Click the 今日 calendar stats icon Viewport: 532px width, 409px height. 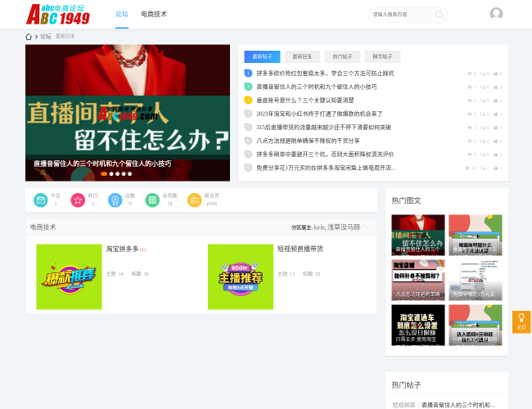[40, 200]
